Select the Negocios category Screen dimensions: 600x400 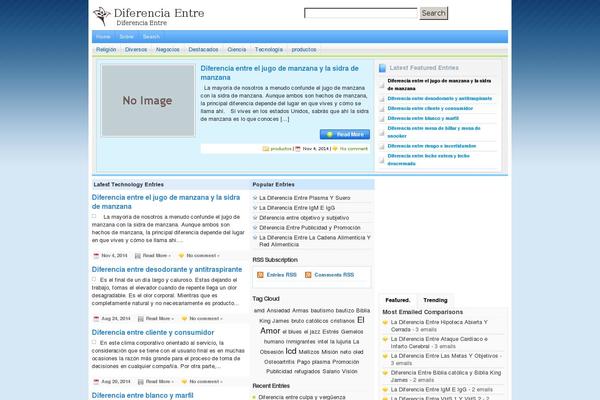[168, 50]
